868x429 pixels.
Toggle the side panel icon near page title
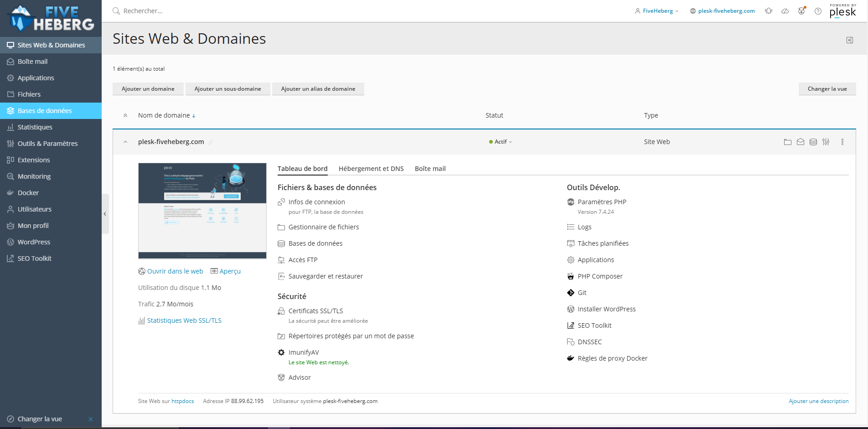coord(850,40)
